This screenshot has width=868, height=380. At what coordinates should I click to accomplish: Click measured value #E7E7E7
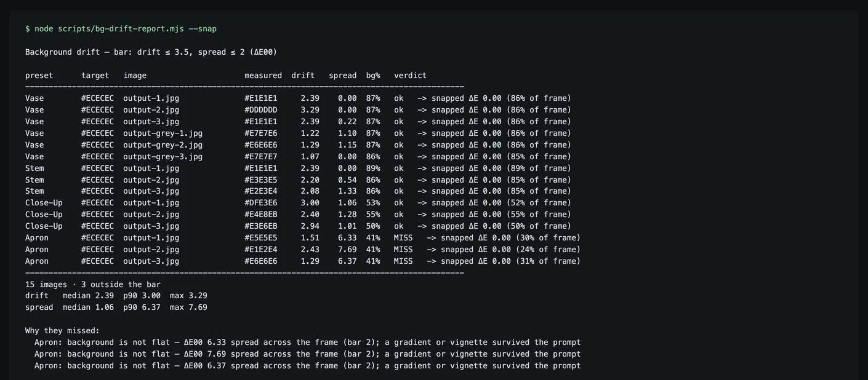[x=261, y=157]
